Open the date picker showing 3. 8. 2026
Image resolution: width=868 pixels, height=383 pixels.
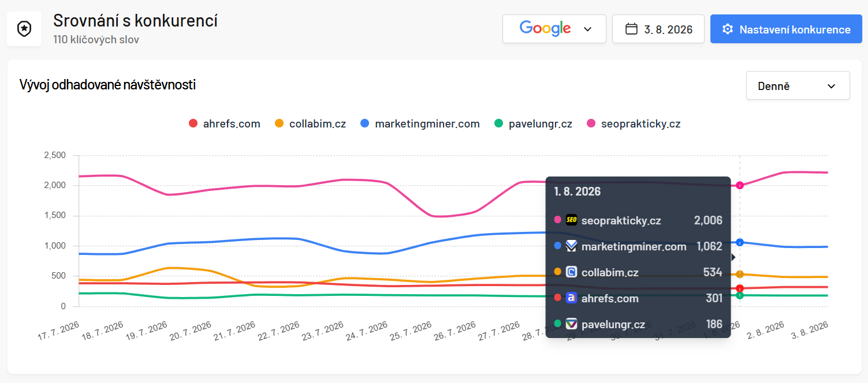coord(658,29)
